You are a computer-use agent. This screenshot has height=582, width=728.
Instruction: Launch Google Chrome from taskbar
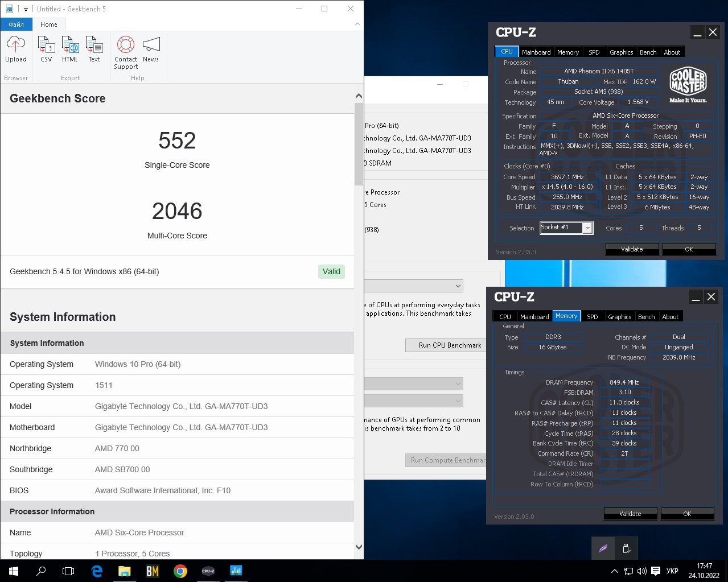coord(180,571)
